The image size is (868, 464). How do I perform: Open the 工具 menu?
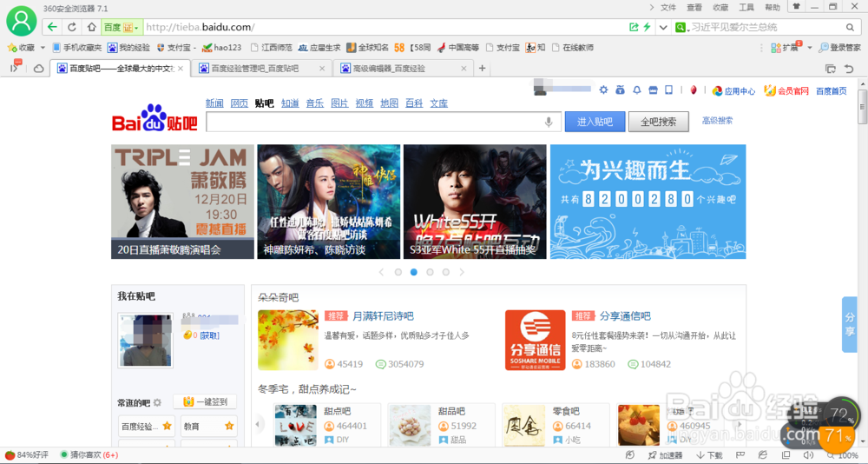pyautogui.click(x=746, y=7)
